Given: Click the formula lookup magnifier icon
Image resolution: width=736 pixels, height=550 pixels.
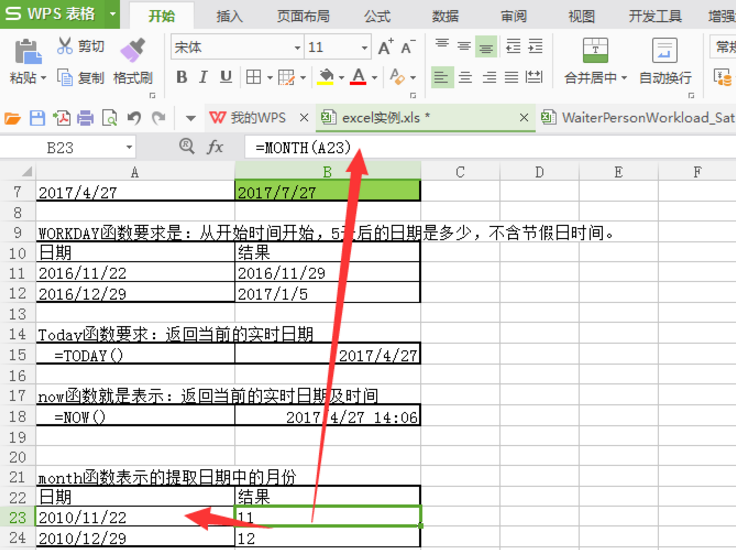Looking at the screenshot, I should tap(187, 146).
